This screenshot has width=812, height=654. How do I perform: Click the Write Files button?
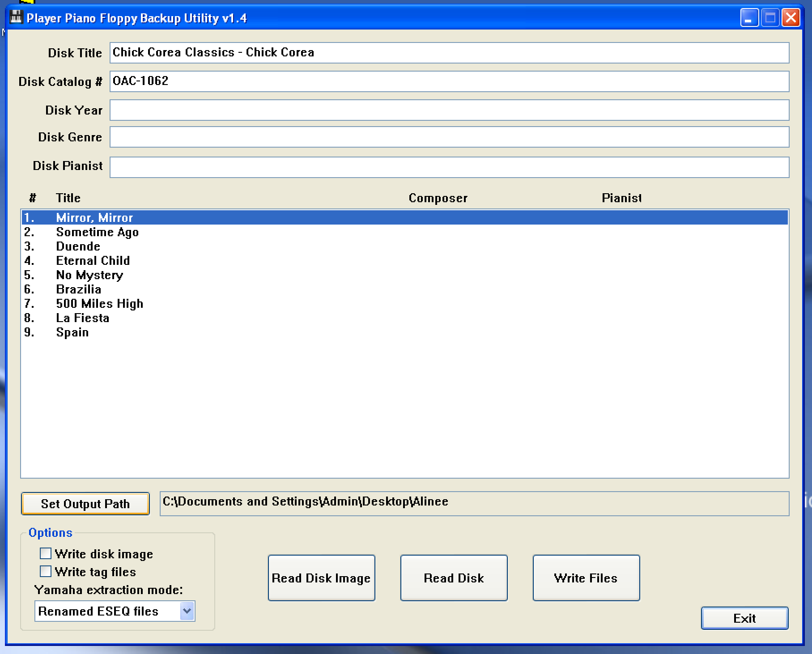[586, 578]
